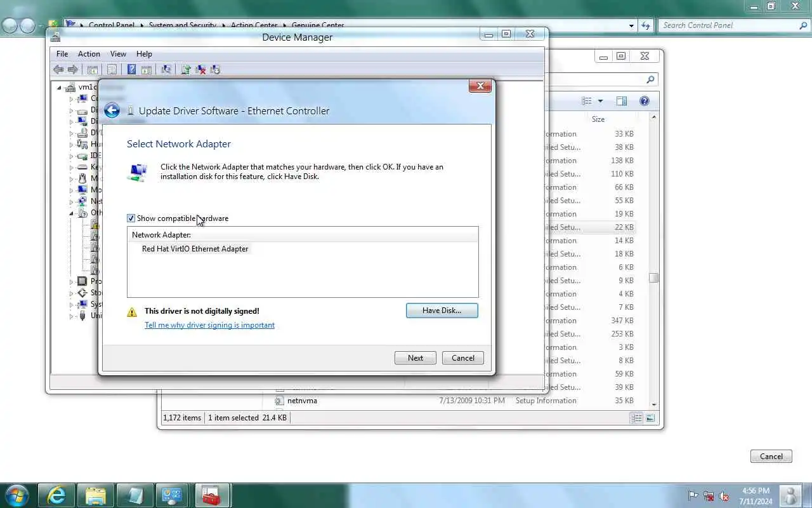Image resolution: width=812 pixels, height=508 pixels.
Task: Expand the Universal Serial Bus controllers node
Action: pyautogui.click(x=71, y=316)
